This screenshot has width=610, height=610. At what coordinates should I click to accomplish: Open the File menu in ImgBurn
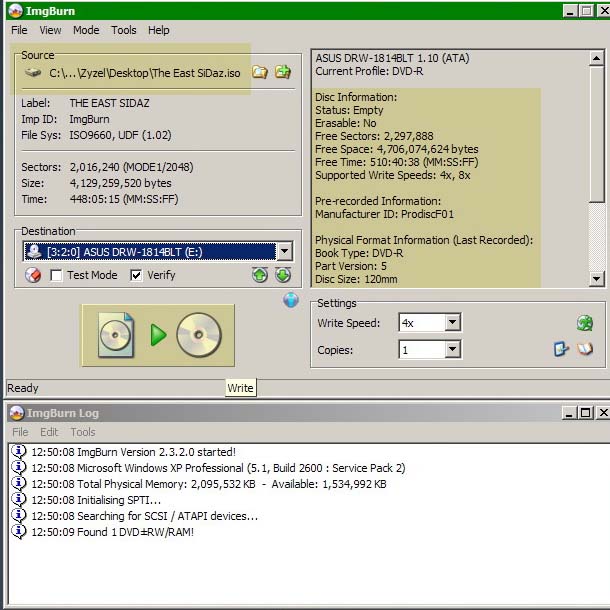click(19, 30)
